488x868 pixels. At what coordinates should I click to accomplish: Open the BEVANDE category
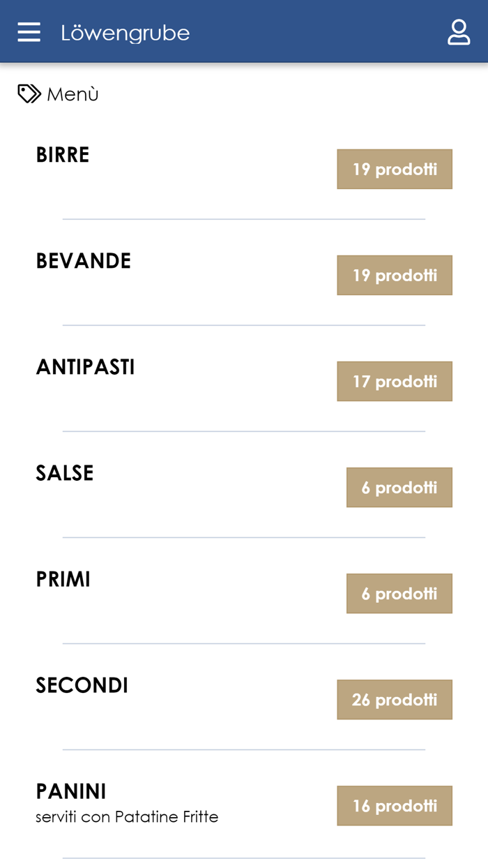pos(84,261)
